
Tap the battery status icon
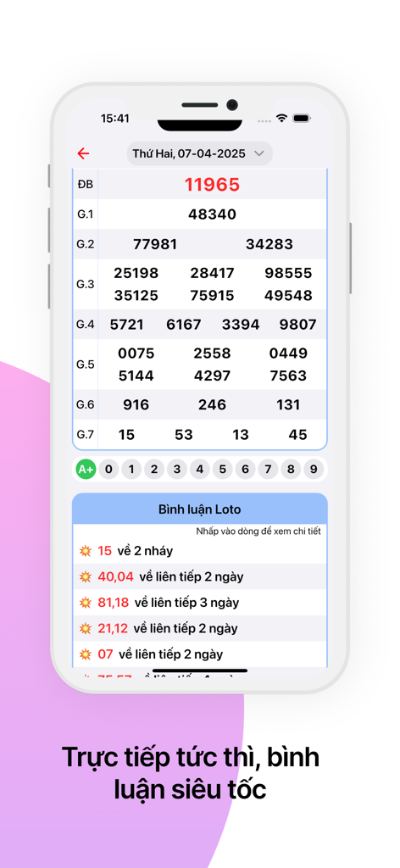click(302, 118)
